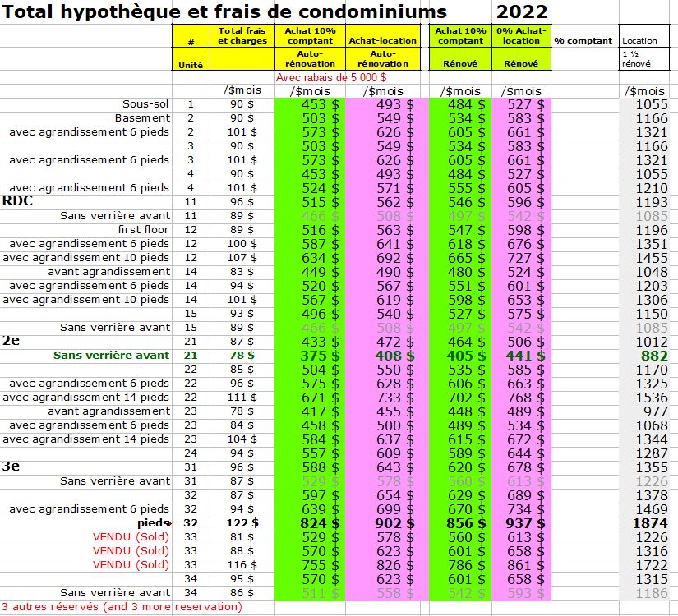The image size is (678, 616).
Task: Select the '634 $' cell
Action: pyautogui.click(x=320, y=258)
